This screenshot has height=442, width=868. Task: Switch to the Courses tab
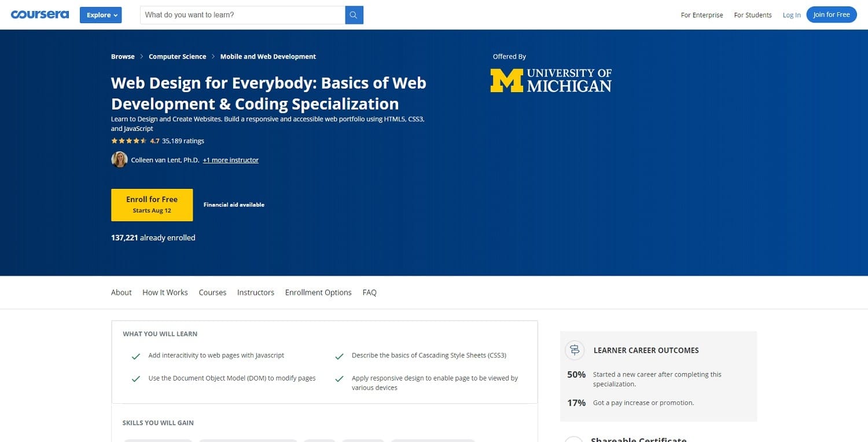[212, 293]
